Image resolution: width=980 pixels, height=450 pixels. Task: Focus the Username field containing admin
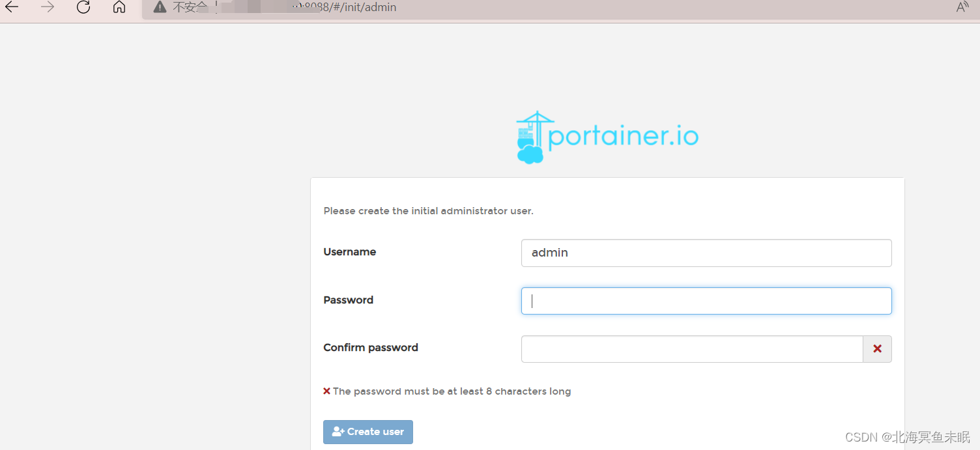pyautogui.click(x=706, y=253)
